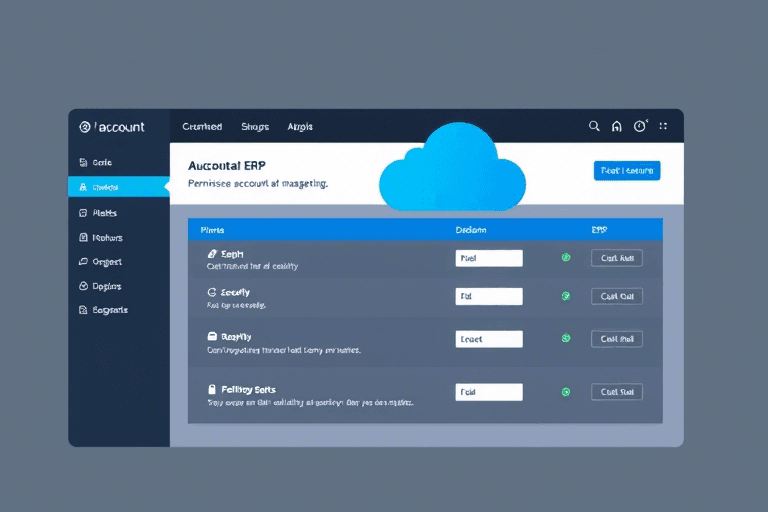
Task: Select the highlighted blue sidebar item
Action: coord(119,187)
